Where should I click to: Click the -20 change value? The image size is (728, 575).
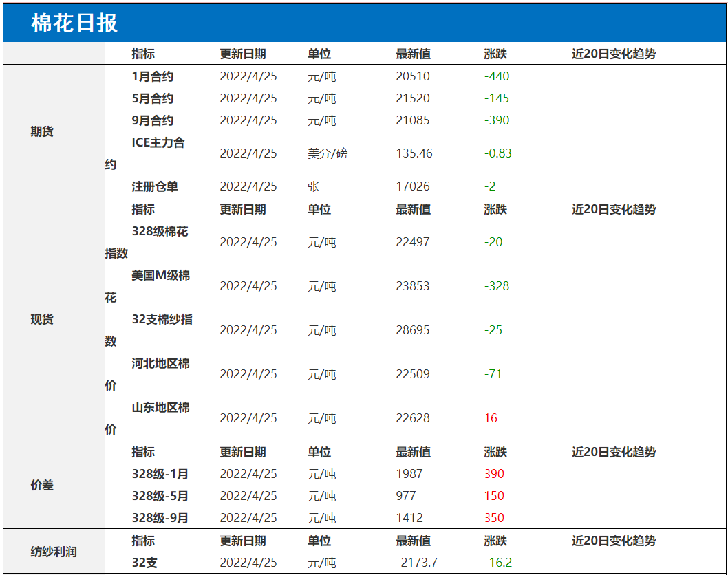(493, 242)
